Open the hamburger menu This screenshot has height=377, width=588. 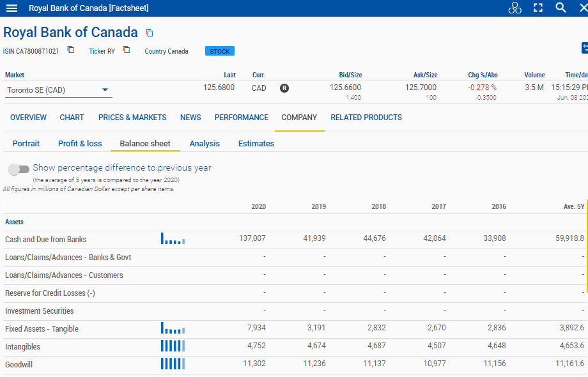point(12,8)
